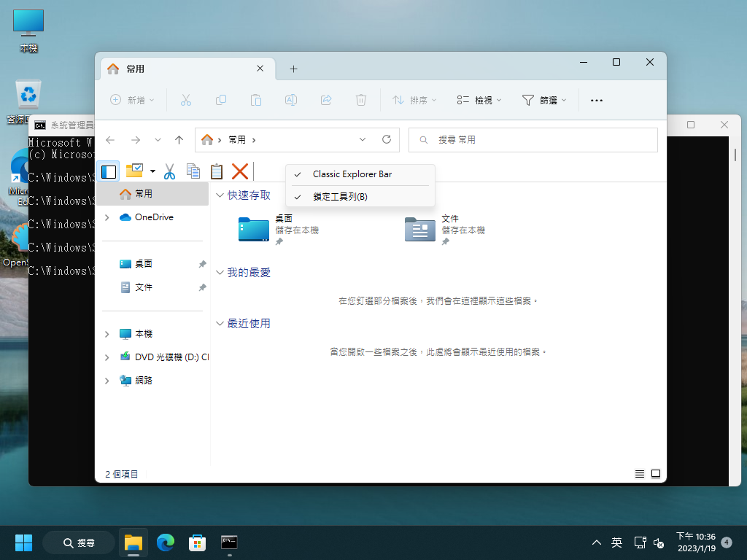Open a new File Explorer tab with plus button
747x560 pixels.
click(293, 69)
